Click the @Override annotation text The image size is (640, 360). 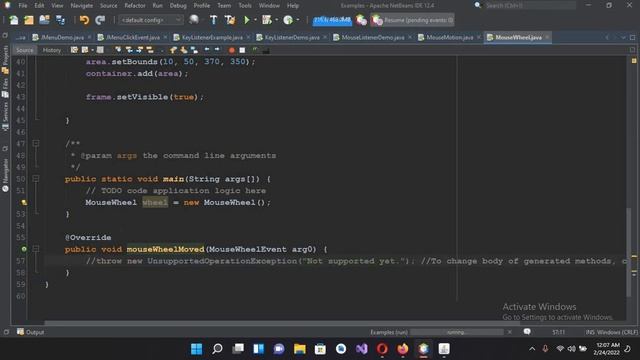[88, 237]
